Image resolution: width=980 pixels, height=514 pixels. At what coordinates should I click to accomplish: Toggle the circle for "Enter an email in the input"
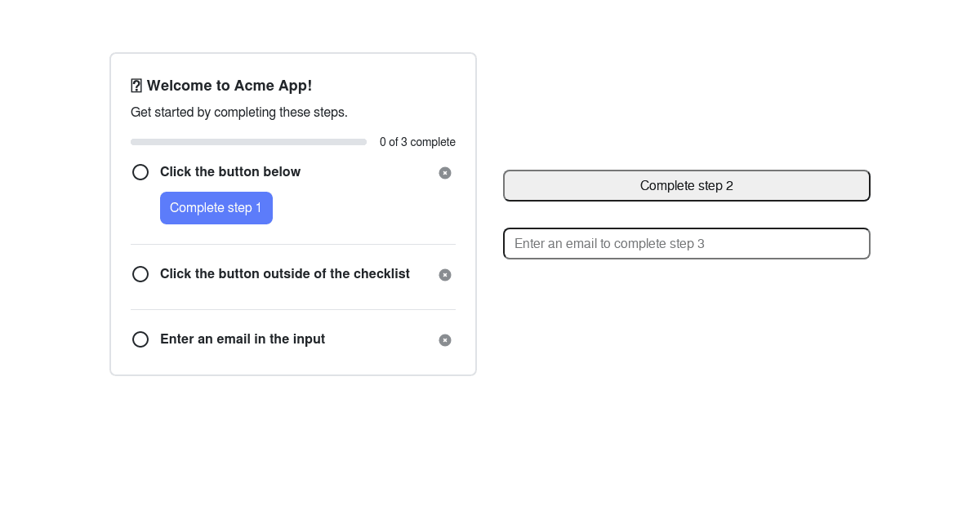(x=140, y=339)
